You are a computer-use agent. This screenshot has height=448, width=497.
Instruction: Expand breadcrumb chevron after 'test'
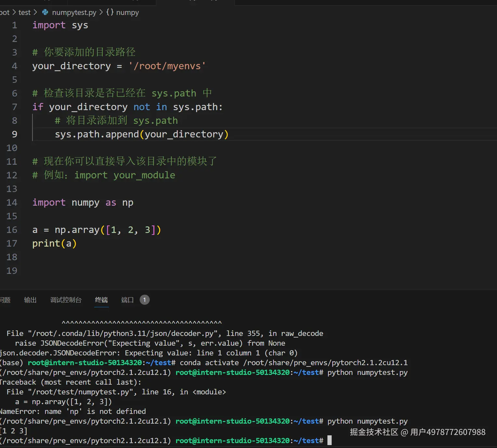[x=35, y=12]
